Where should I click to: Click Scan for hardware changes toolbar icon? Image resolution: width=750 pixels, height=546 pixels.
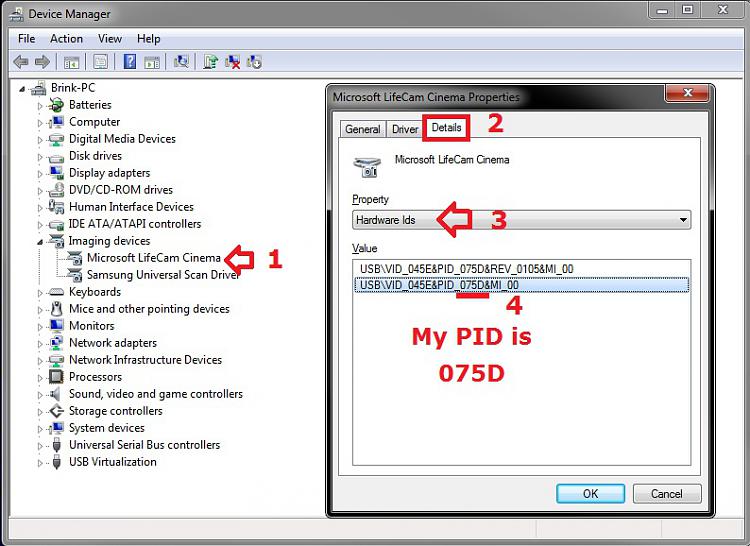click(x=181, y=62)
